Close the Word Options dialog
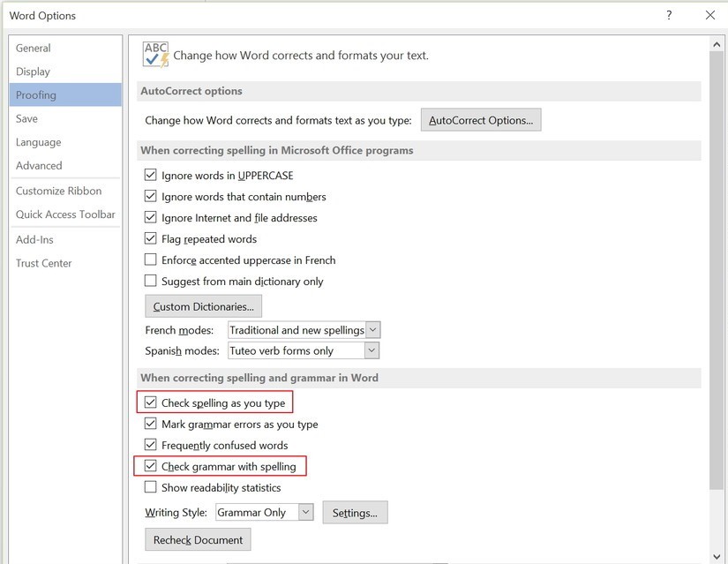Viewport: 728px width, 564px height. click(x=709, y=15)
